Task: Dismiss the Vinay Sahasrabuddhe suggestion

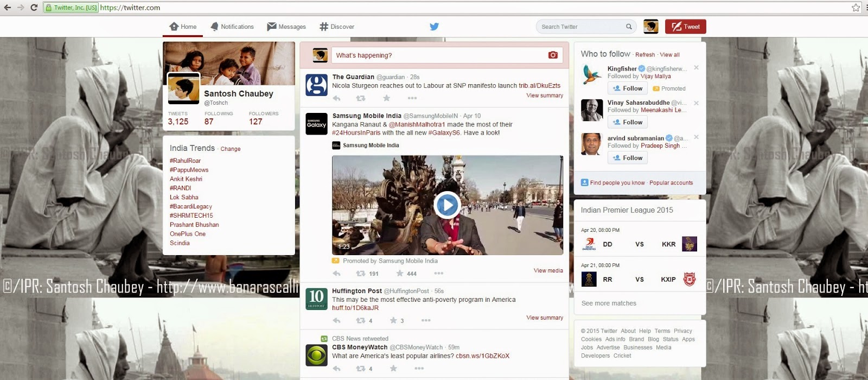Action: point(696,103)
